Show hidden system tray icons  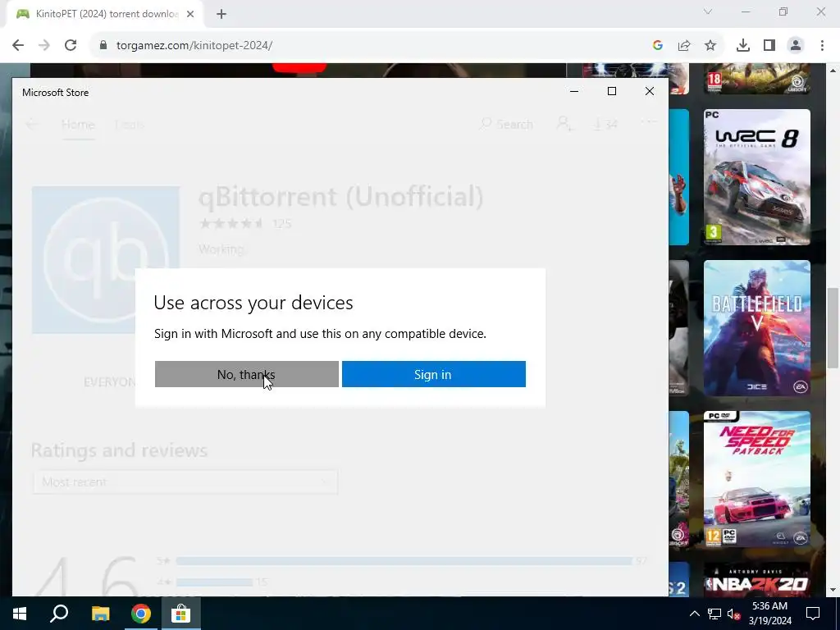[694, 614]
